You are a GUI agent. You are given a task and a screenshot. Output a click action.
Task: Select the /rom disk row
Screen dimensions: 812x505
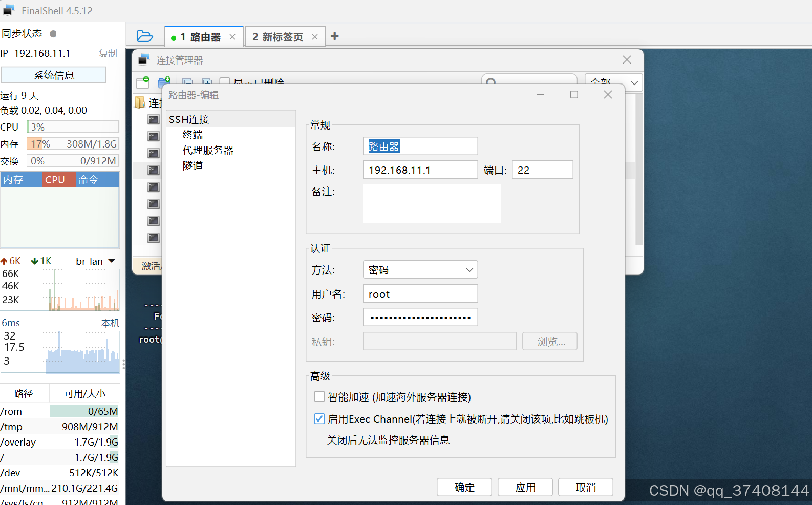tap(59, 411)
